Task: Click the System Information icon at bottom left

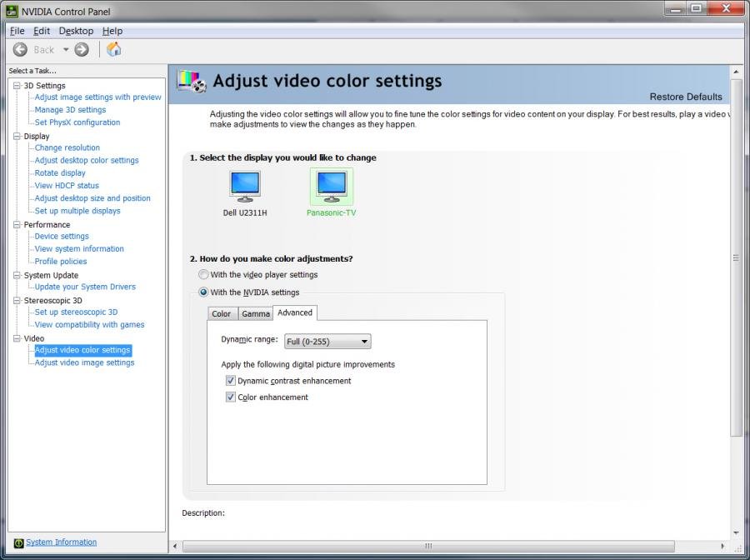Action: pyautogui.click(x=18, y=542)
